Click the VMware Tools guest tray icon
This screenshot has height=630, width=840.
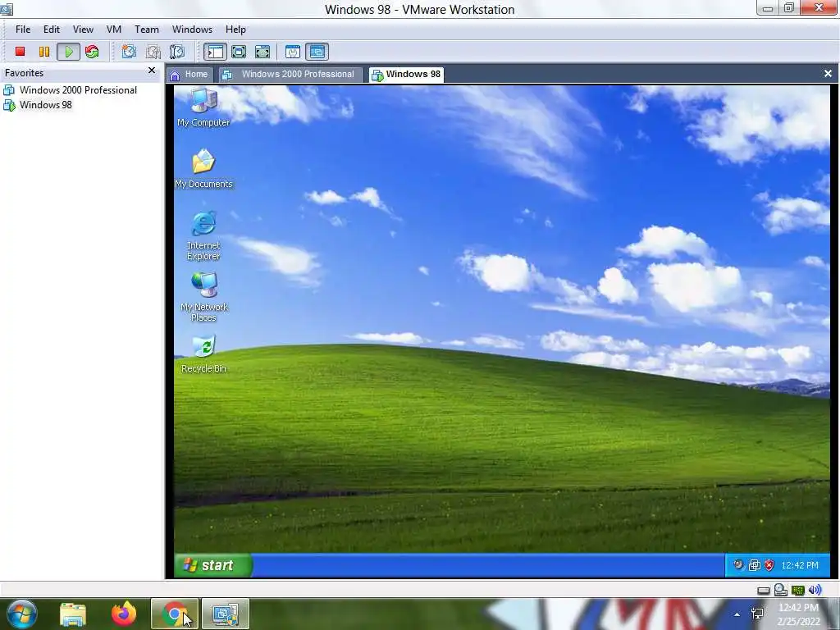[x=755, y=565]
